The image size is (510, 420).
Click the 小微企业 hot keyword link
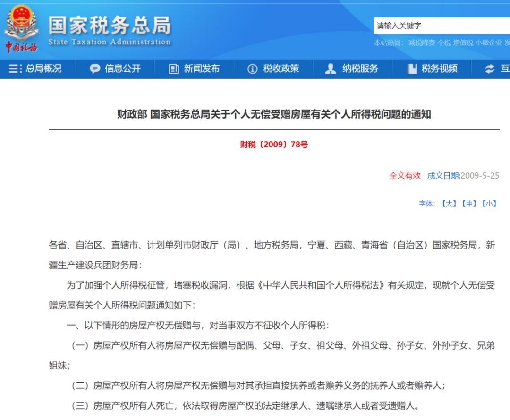489,43
